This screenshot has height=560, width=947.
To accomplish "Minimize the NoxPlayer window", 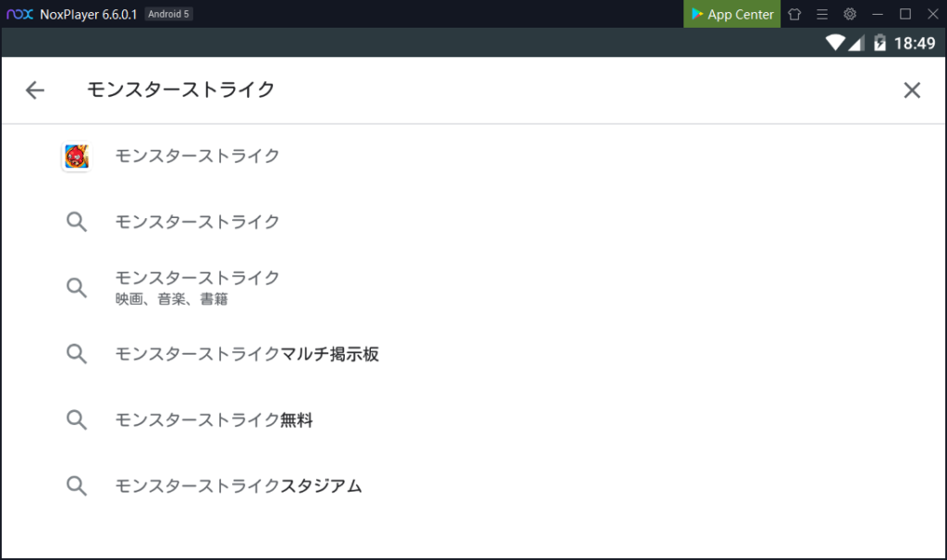I will (878, 14).
